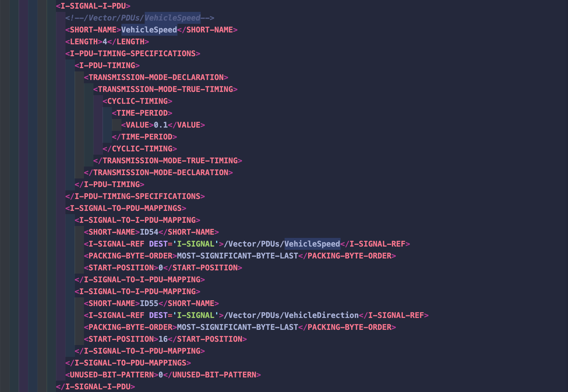Click the START-POSITION value 0

161,268
